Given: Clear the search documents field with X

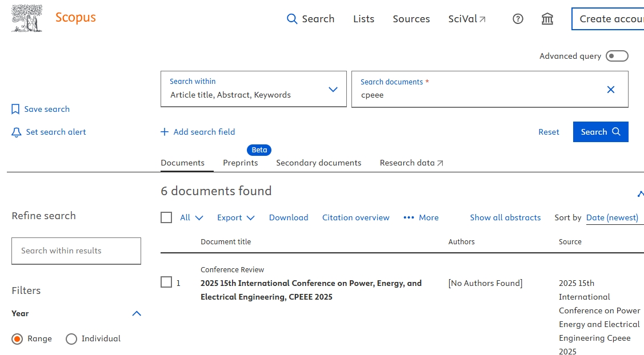Looking at the screenshot, I should 611,90.
